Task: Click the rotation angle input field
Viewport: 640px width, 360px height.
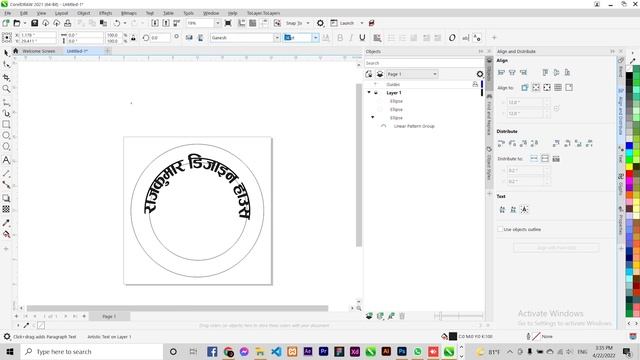Action: tap(160, 38)
